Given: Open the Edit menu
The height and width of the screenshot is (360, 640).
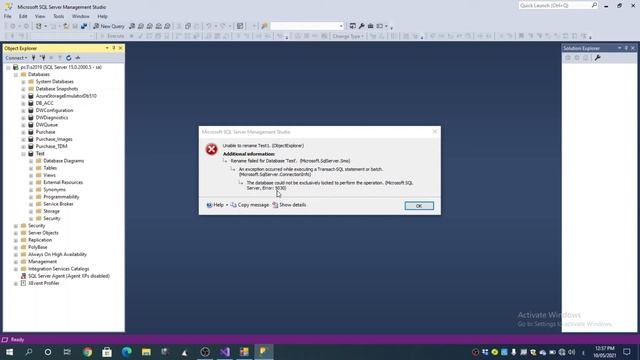Looking at the screenshot, I should 23,16.
